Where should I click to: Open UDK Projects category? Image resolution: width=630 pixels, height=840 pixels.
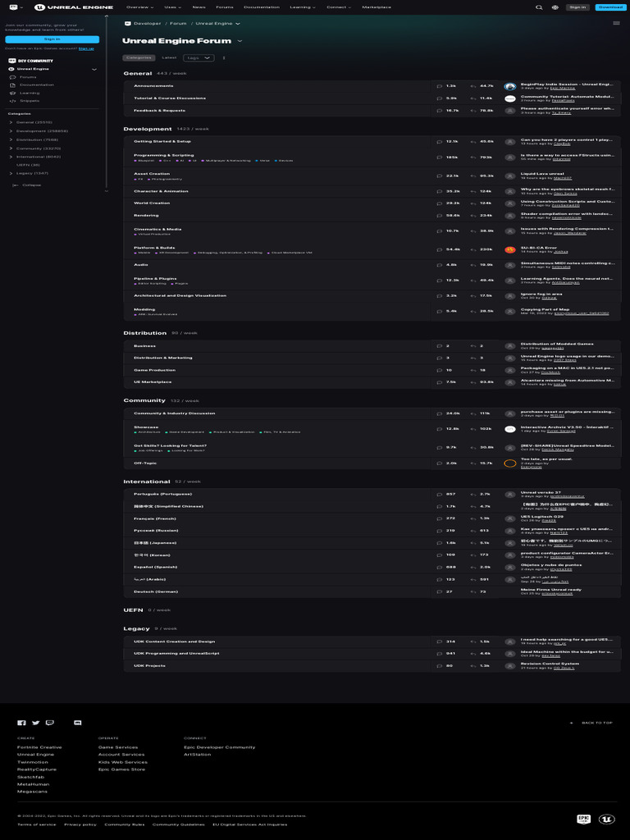(x=149, y=666)
